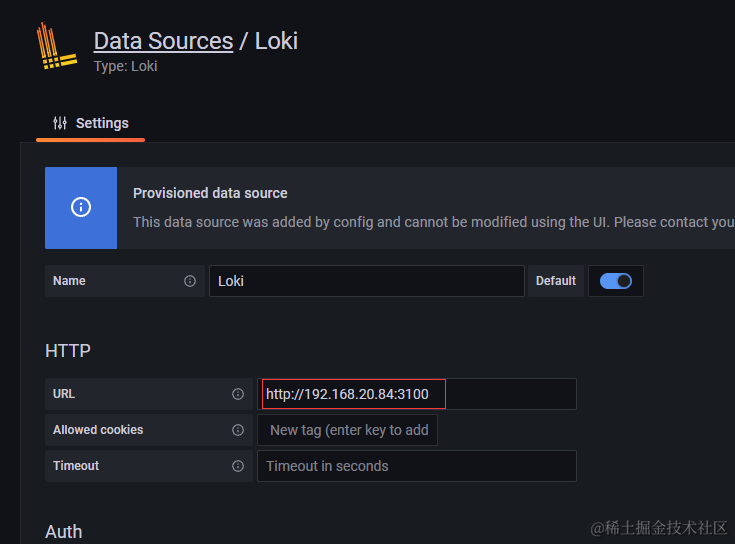Show the Timeout info icon
This screenshot has width=735, height=544.
pyautogui.click(x=238, y=466)
